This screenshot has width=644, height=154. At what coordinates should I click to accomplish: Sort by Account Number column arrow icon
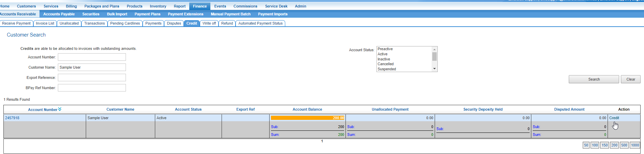coord(60,109)
